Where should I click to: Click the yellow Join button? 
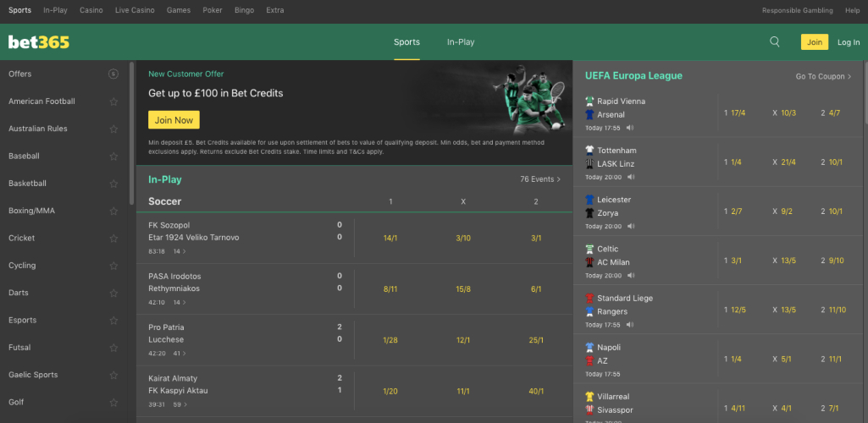(815, 42)
